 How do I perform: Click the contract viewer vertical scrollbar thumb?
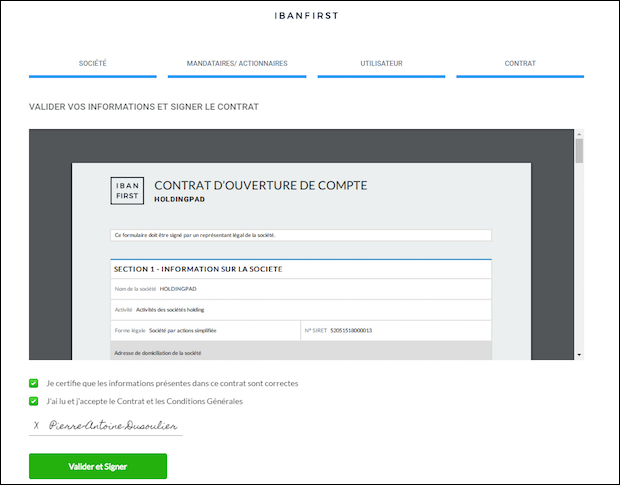(x=578, y=152)
